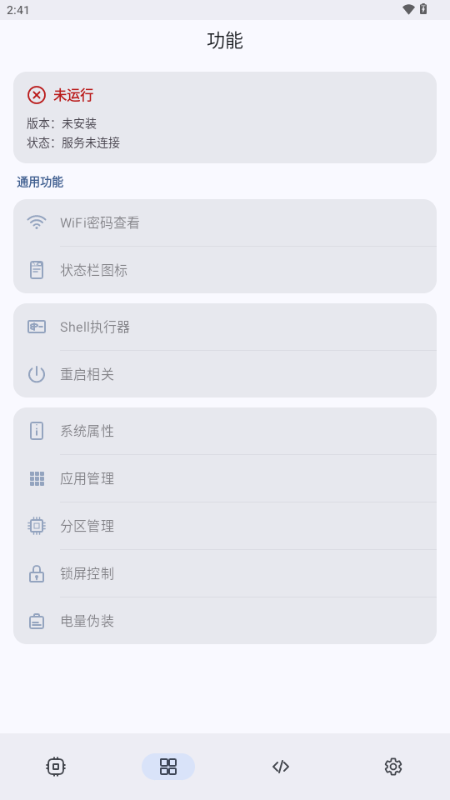The height and width of the screenshot is (800, 450).
Task: Tap the power icon for reboot options
Action: [36, 374]
